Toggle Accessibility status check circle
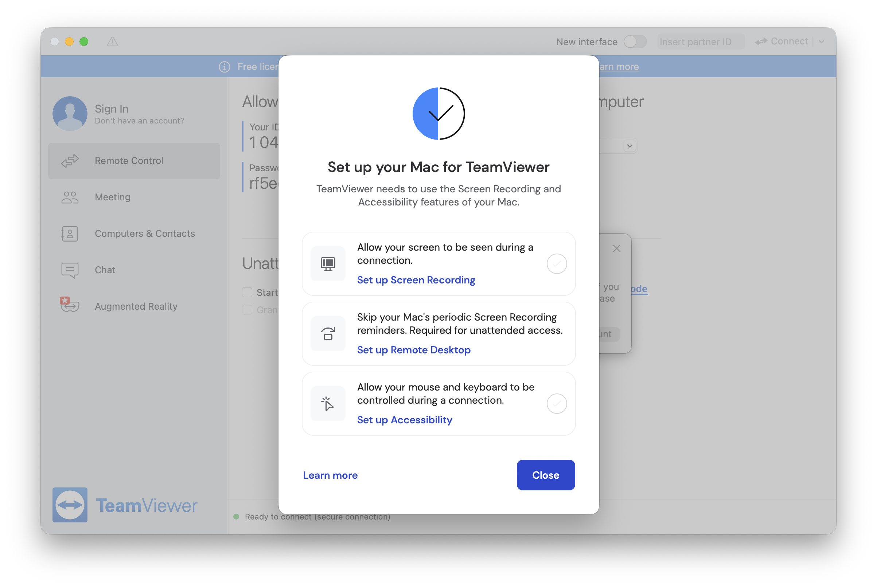This screenshot has width=877, height=588. 557,404
